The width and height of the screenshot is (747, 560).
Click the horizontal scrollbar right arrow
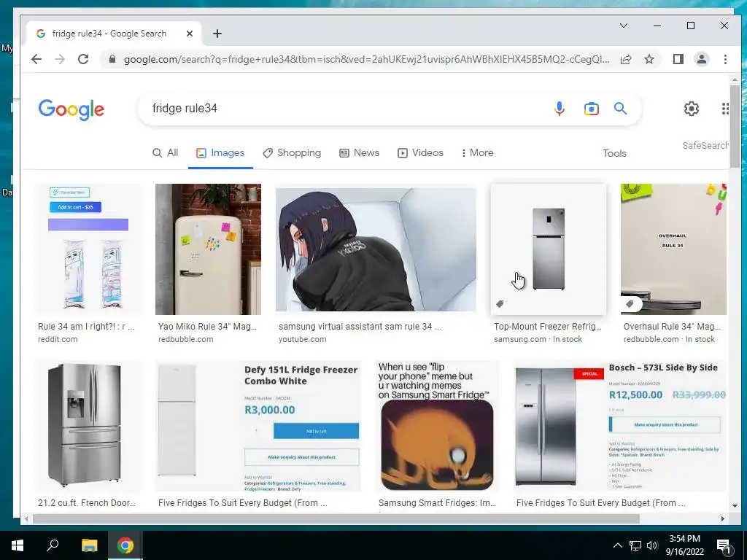pos(722,518)
